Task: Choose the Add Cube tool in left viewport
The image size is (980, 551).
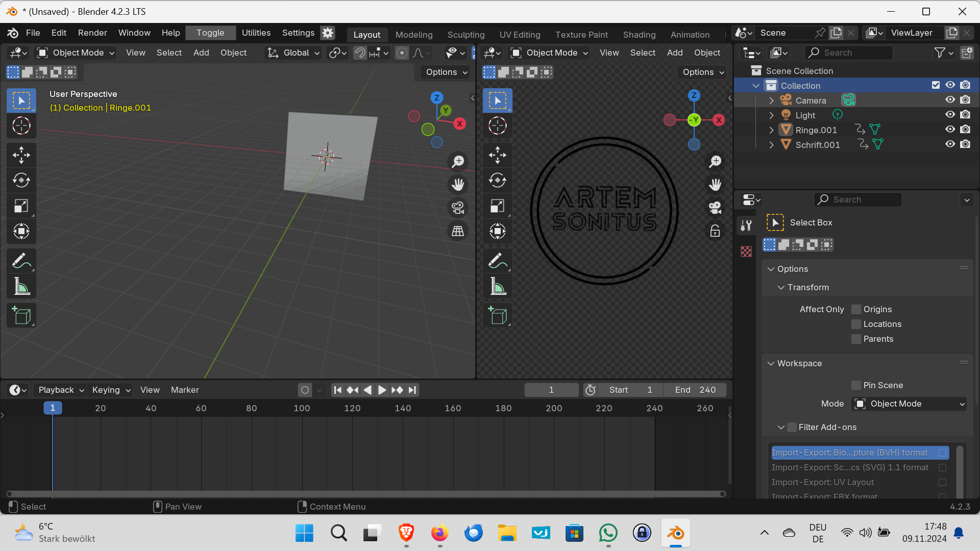Action: (21, 316)
